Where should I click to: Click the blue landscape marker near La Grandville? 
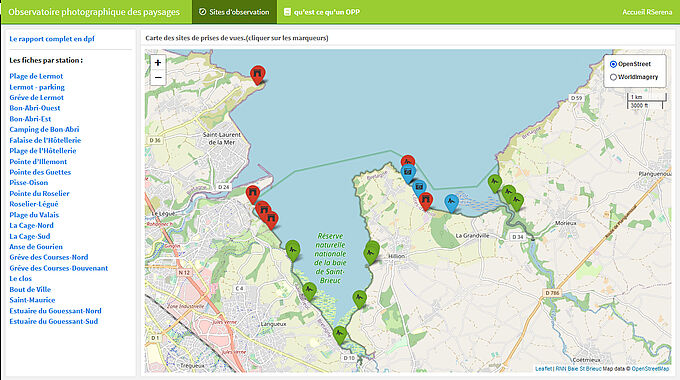451,203
